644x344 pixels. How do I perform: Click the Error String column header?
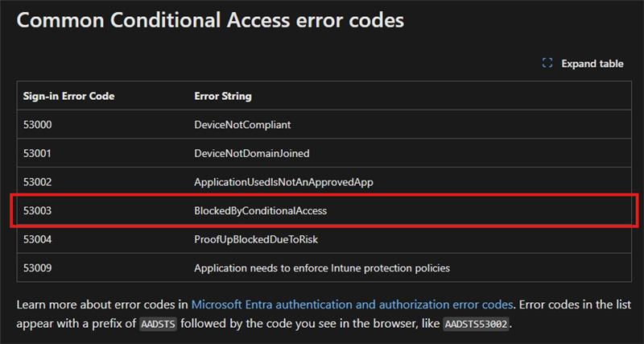point(223,96)
